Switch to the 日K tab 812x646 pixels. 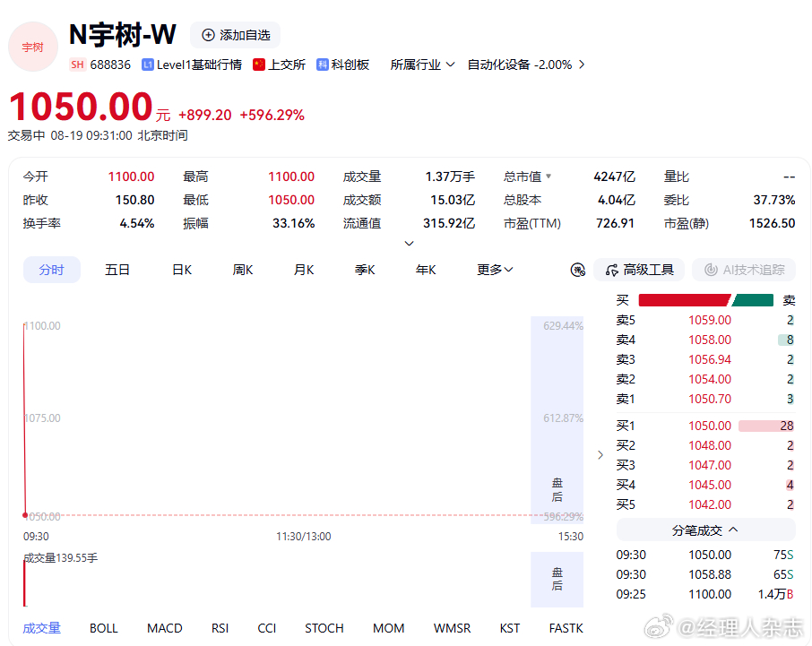(x=182, y=270)
